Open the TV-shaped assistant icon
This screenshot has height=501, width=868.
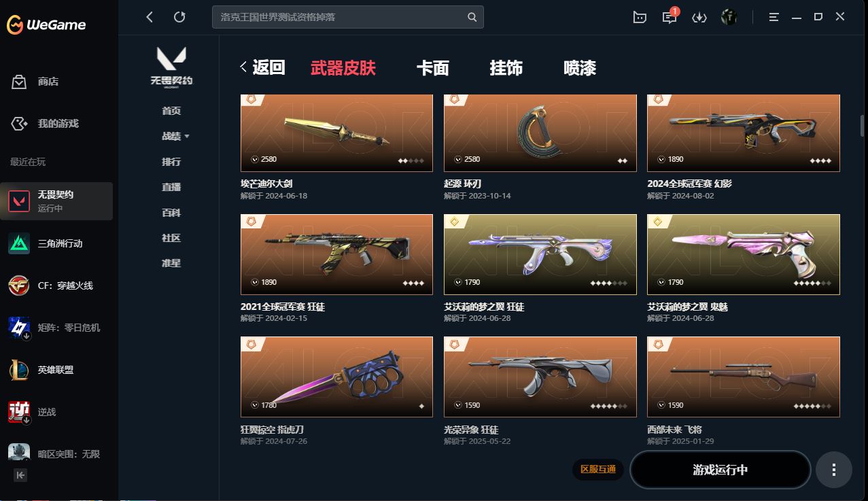[640, 18]
